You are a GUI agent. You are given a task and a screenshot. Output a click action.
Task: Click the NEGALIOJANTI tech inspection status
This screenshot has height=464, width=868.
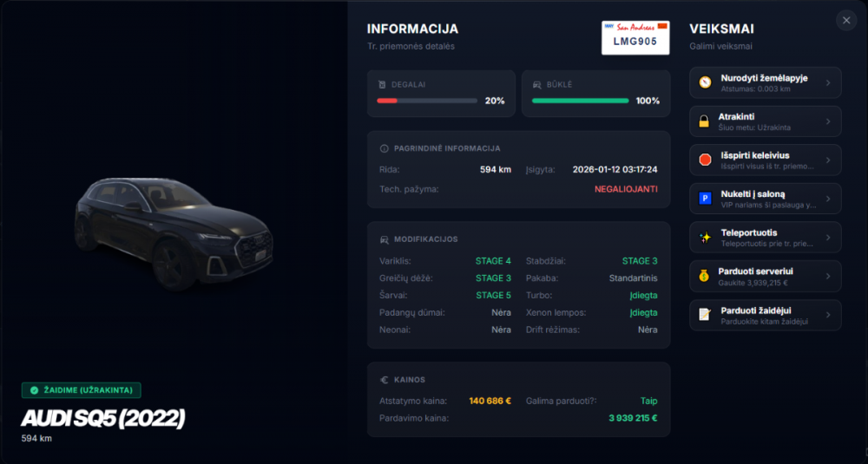click(626, 189)
